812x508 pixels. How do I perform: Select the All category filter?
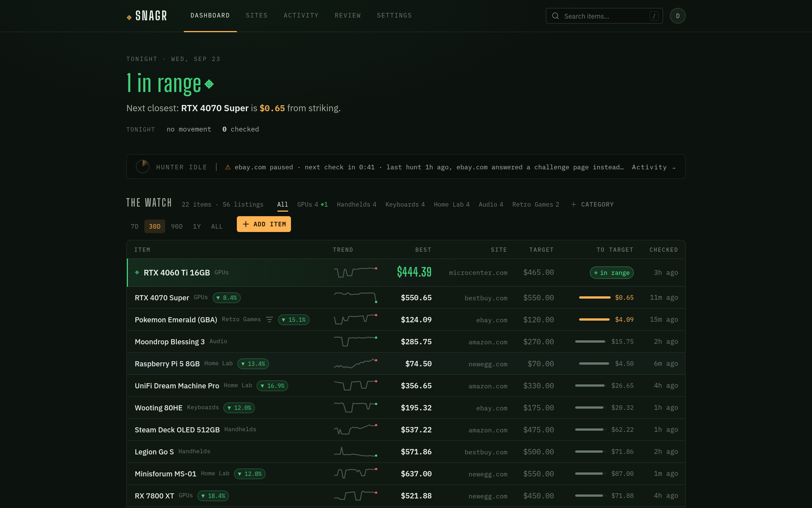tap(283, 204)
